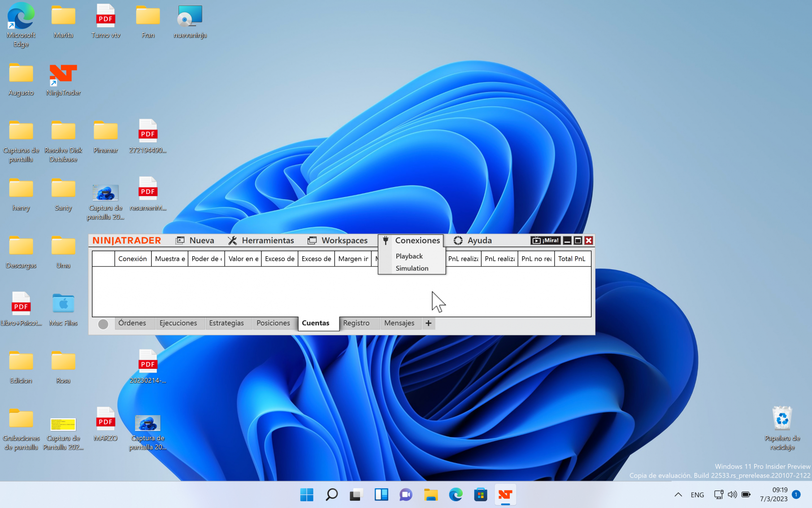Screen dimensions: 812x508
Task: Switch to the Órdenes tab
Action: (x=132, y=323)
